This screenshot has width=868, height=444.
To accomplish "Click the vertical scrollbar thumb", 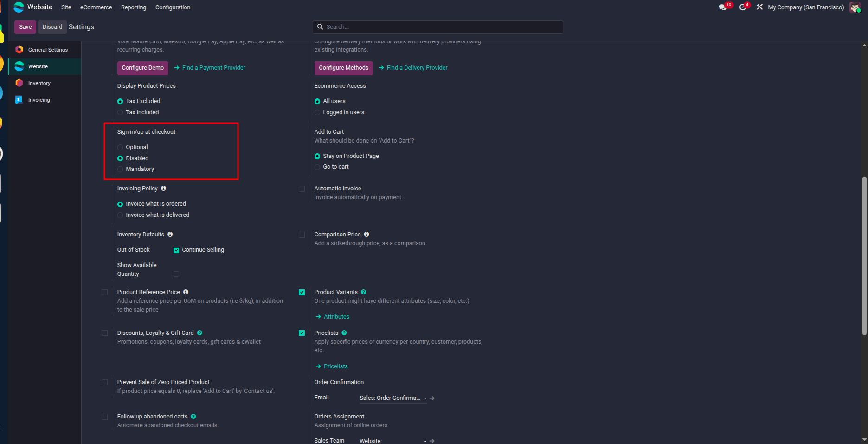I will pyautogui.click(x=864, y=255).
